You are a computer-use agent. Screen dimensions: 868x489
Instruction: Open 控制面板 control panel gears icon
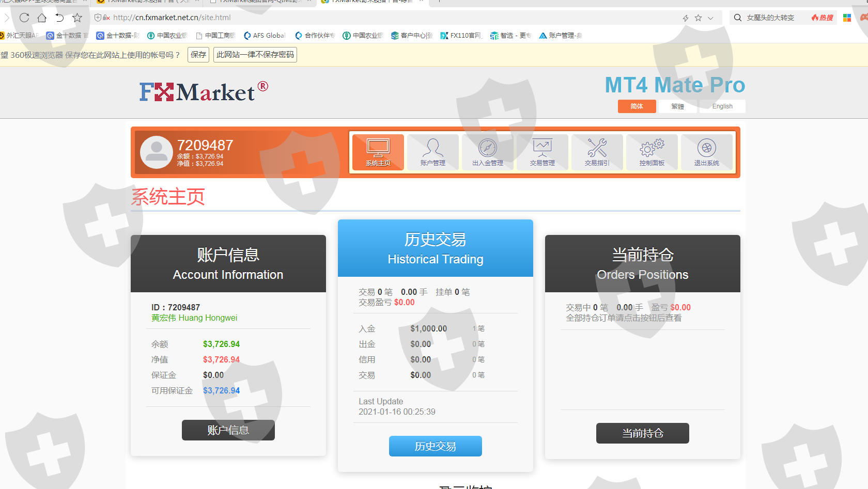pyautogui.click(x=652, y=152)
